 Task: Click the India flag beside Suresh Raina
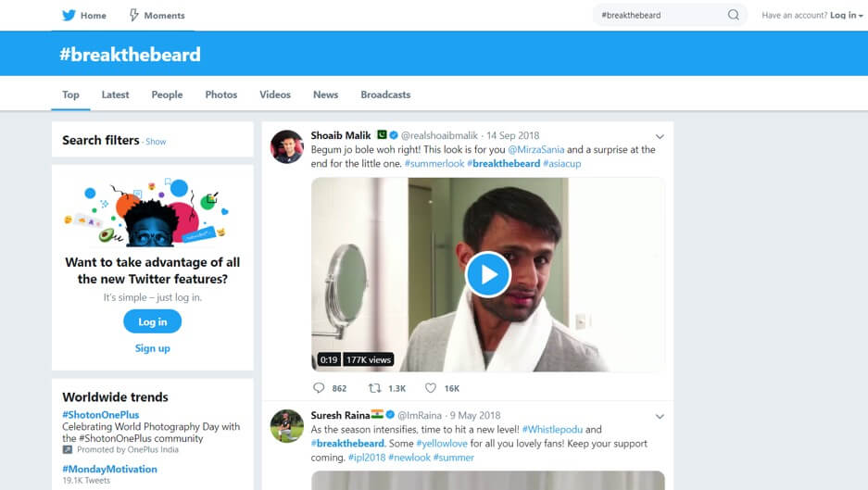(x=377, y=414)
